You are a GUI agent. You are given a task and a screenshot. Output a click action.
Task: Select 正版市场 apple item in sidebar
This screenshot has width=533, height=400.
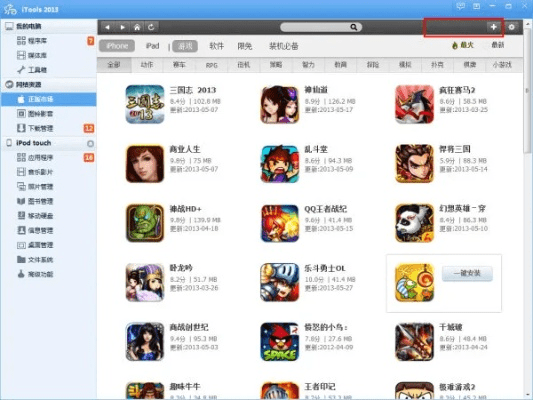pos(49,99)
